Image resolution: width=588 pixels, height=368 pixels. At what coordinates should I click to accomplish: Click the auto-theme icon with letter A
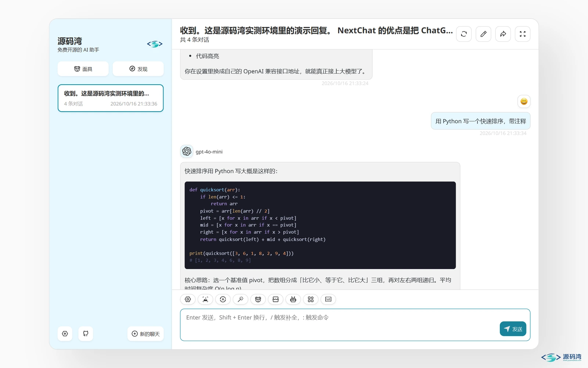click(223, 299)
